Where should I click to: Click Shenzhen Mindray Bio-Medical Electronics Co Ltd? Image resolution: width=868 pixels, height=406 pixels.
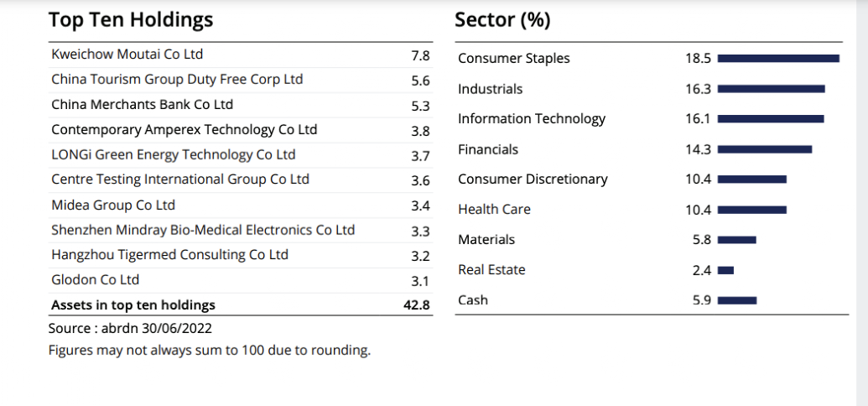pyautogui.click(x=203, y=230)
